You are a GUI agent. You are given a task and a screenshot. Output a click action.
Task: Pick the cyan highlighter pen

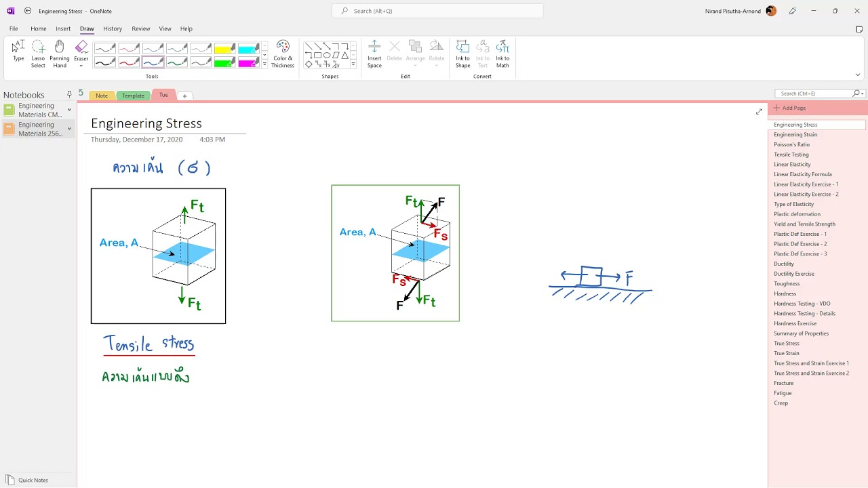[x=248, y=49]
